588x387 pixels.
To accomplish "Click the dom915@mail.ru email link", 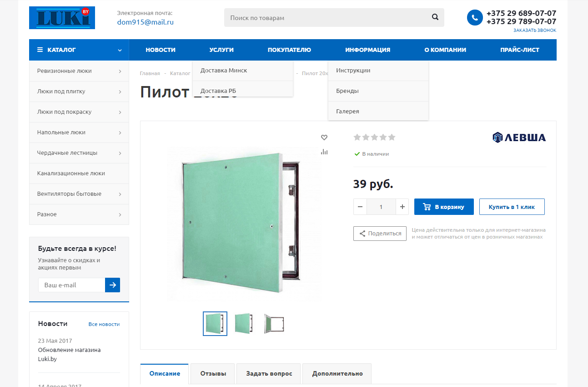I will (145, 22).
